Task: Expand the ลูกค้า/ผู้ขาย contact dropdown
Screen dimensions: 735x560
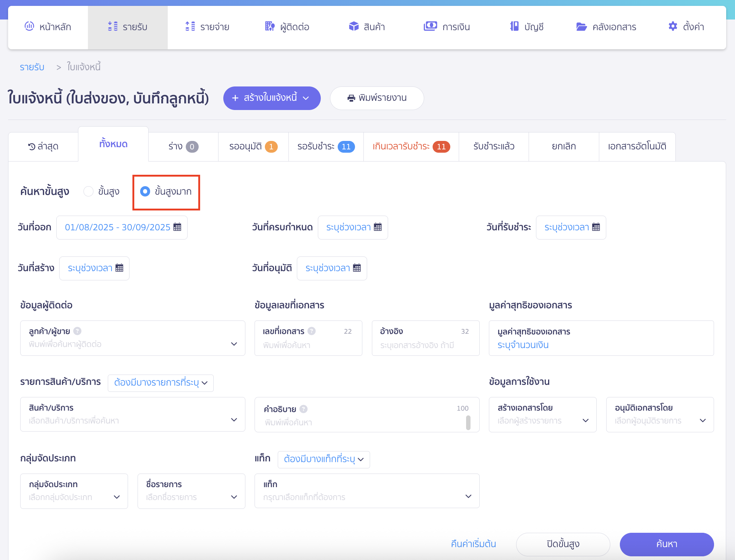Action: pos(234,344)
